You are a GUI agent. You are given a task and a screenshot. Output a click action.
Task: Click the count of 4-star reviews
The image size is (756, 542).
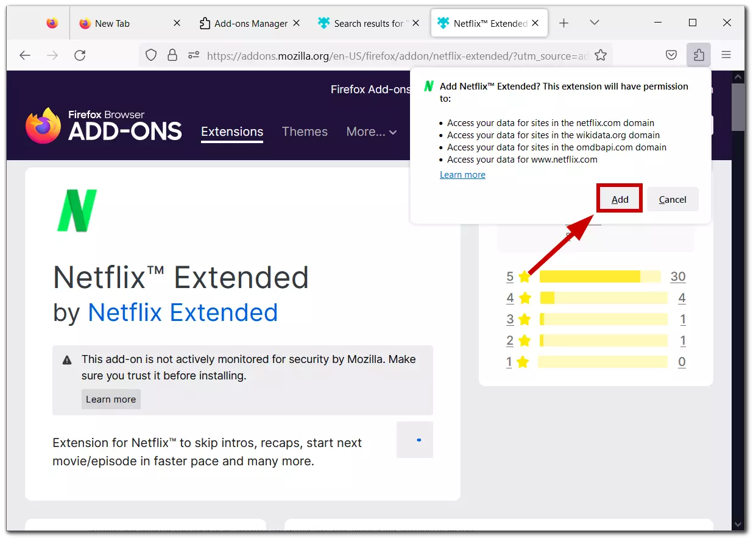[682, 298]
